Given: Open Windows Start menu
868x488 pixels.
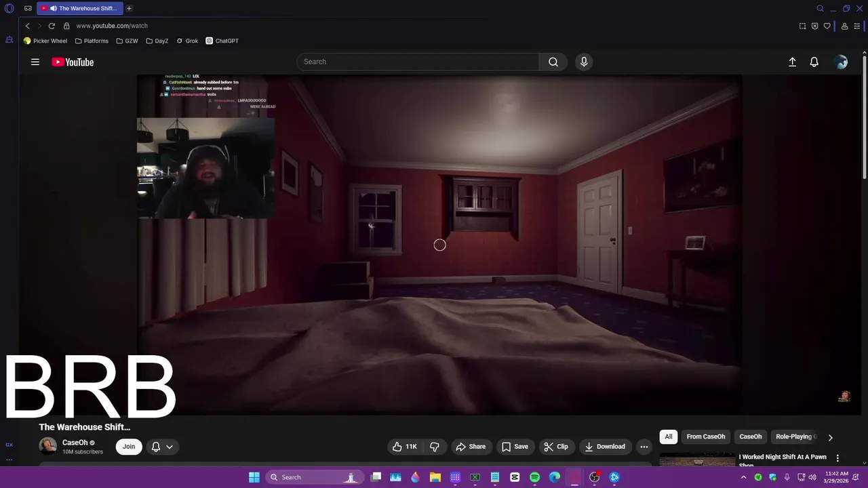Looking at the screenshot, I should (x=254, y=477).
